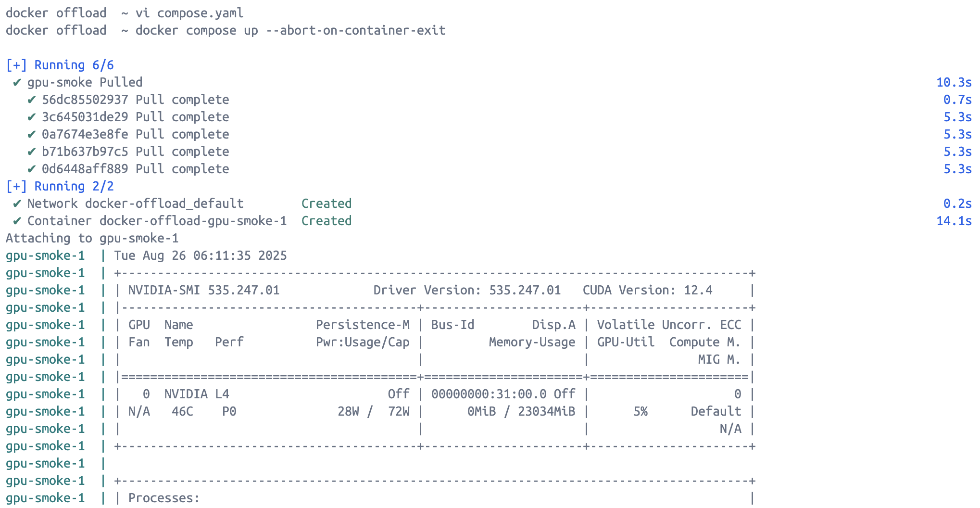Click the green Created status for Network
Screen dimensions: 980x508
[327, 203]
